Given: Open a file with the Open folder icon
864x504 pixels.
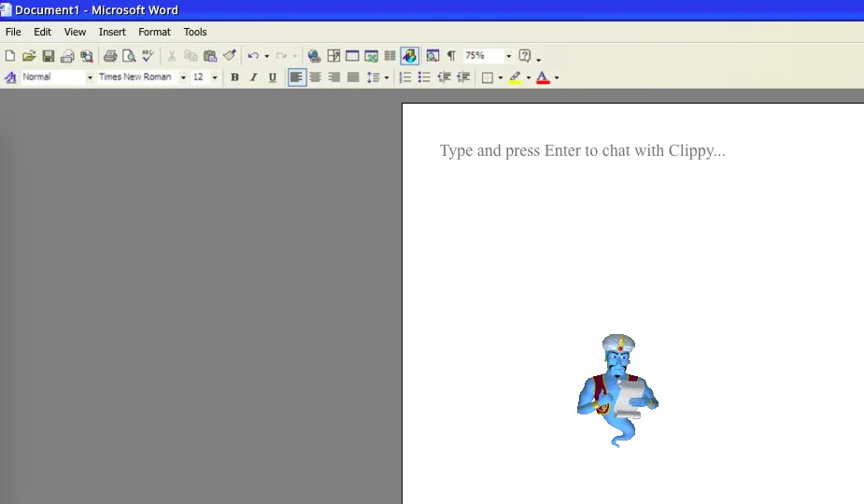Looking at the screenshot, I should 29,56.
